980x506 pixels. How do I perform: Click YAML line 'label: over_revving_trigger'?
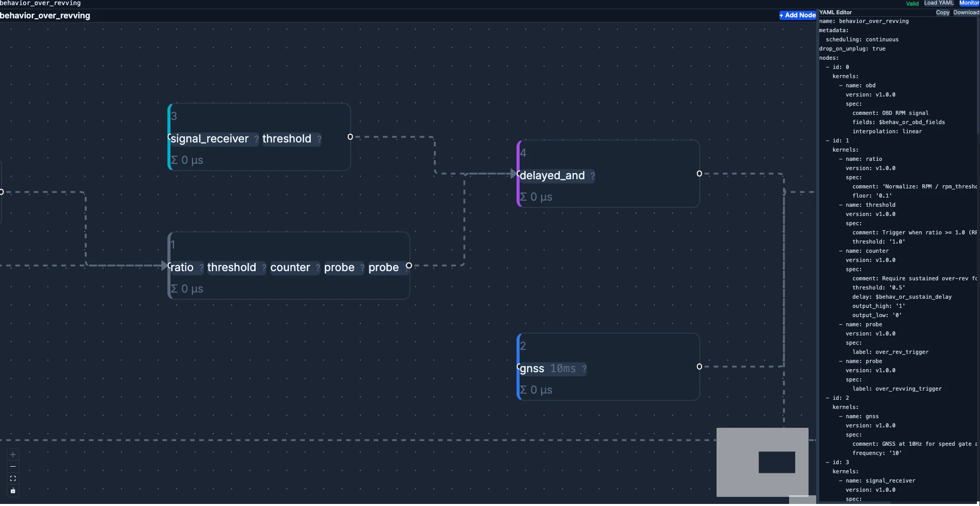point(897,389)
